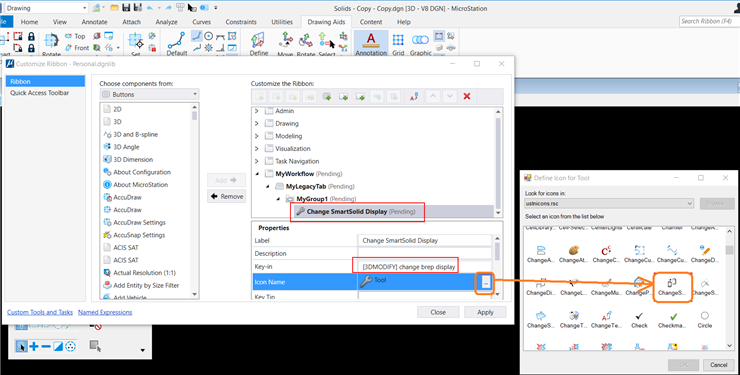Click the ellipsis button in Icon Name row
Viewport: 740px width, 375px height.
click(x=486, y=282)
